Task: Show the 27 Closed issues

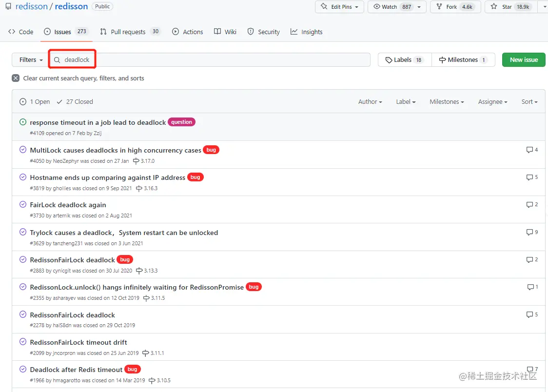Action: [75, 102]
